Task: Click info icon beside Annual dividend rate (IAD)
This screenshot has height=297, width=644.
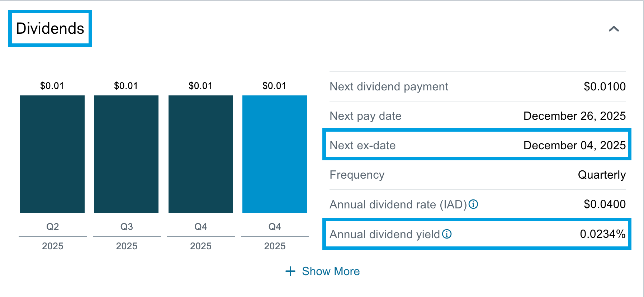Action: (473, 204)
